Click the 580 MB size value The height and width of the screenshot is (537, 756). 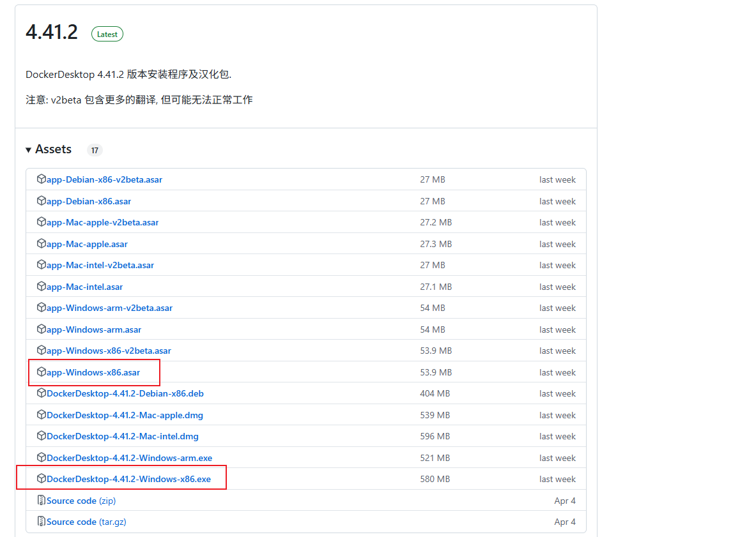(x=435, y=479)
